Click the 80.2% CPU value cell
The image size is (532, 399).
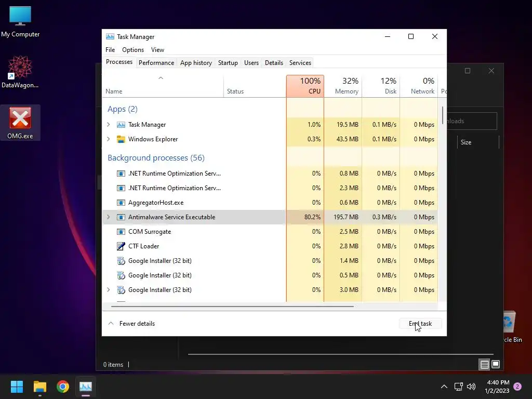point(305,217)
